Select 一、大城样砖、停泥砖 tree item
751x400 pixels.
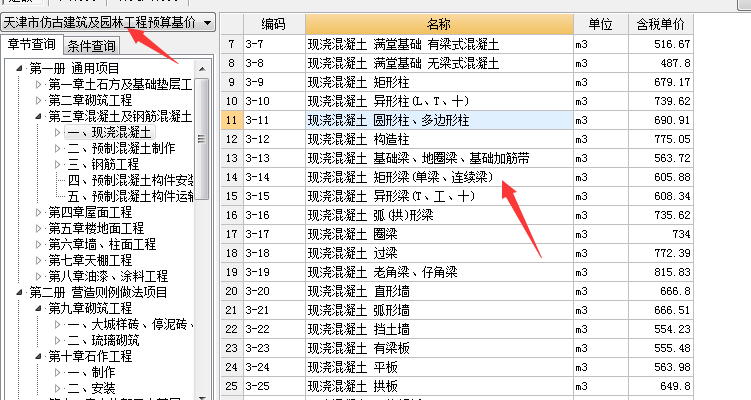tap(130, 324)
